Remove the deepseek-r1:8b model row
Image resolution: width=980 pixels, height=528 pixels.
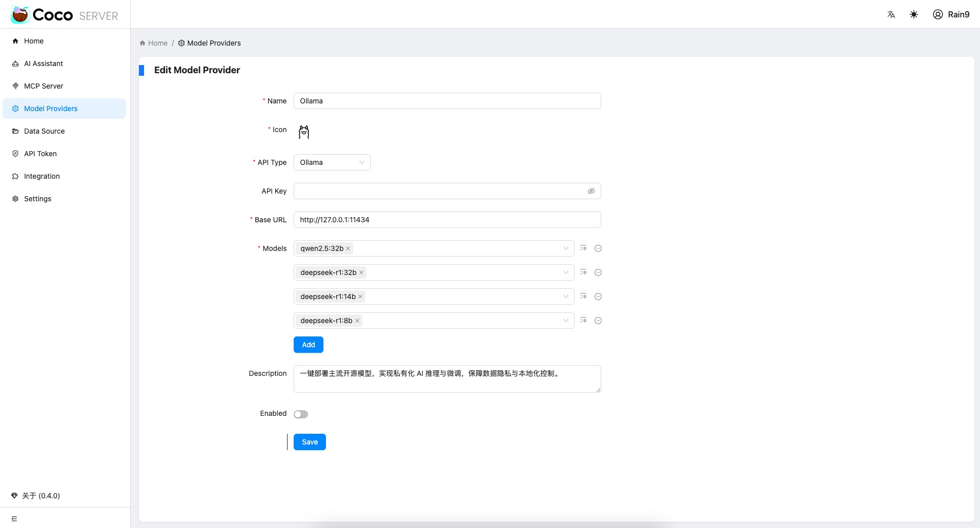598,321
